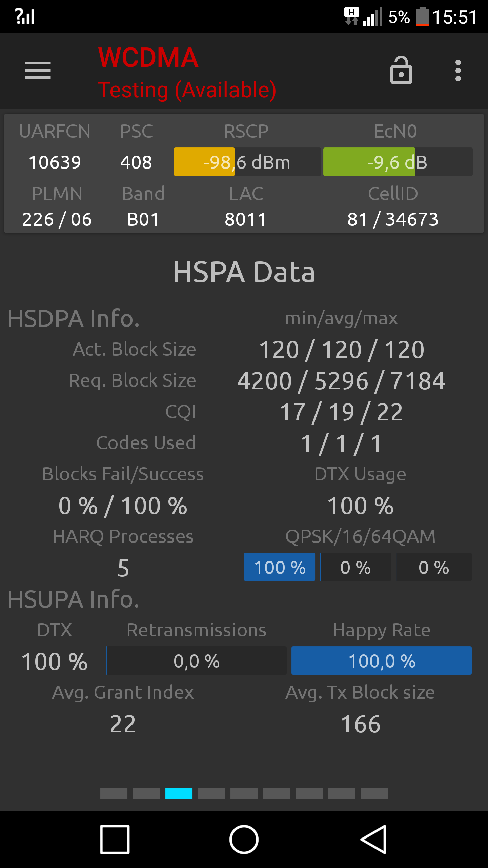Switch to the first page indicator
This screenshot has height=868, width=488.
(x=114, y=793)
